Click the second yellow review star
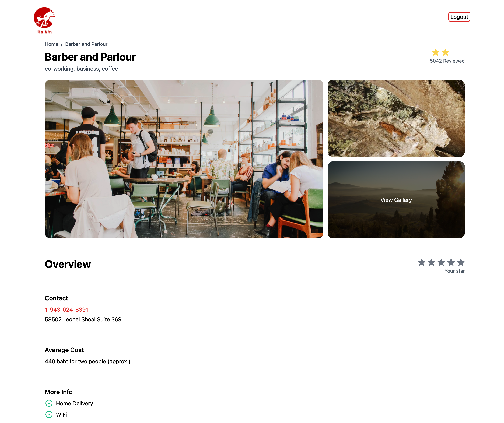Screen dimensions: 504x423 pos(445,52)
